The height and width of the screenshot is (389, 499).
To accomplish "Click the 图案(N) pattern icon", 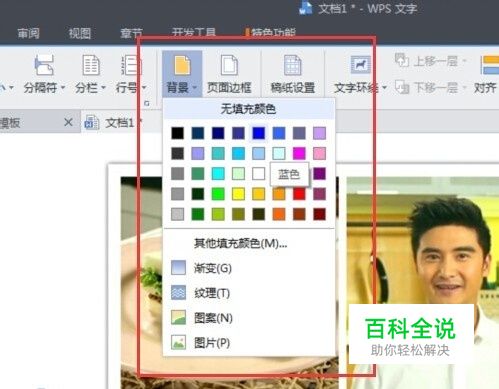I will (178, 317).
